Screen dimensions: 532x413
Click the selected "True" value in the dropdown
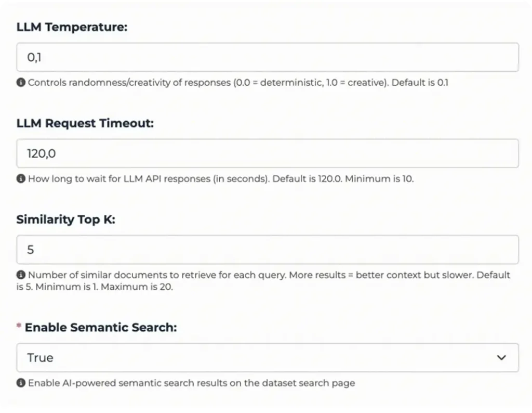pyautogui.click(x=41, y=358)
